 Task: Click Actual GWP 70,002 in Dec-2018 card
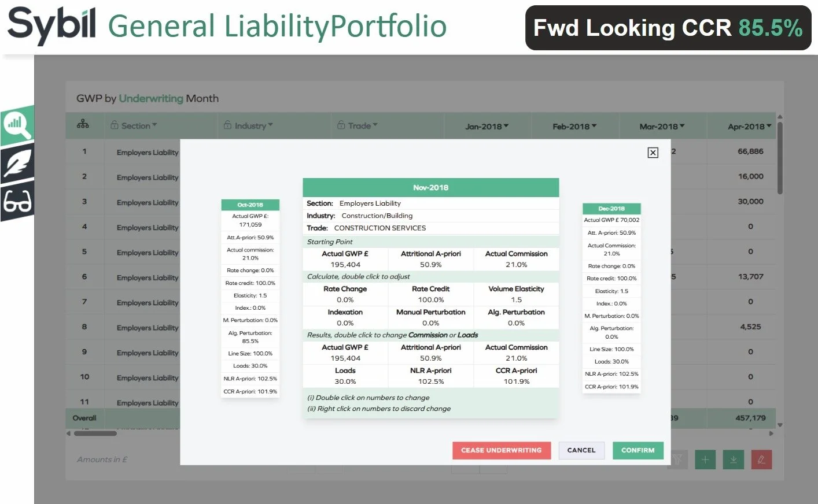coord(611,220)
